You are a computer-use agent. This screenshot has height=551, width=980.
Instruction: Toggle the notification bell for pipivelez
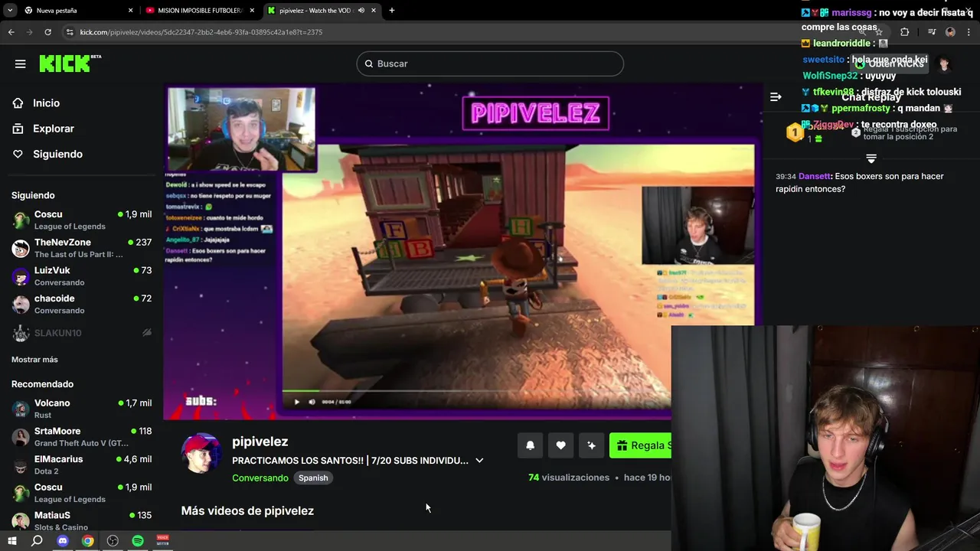530,445
